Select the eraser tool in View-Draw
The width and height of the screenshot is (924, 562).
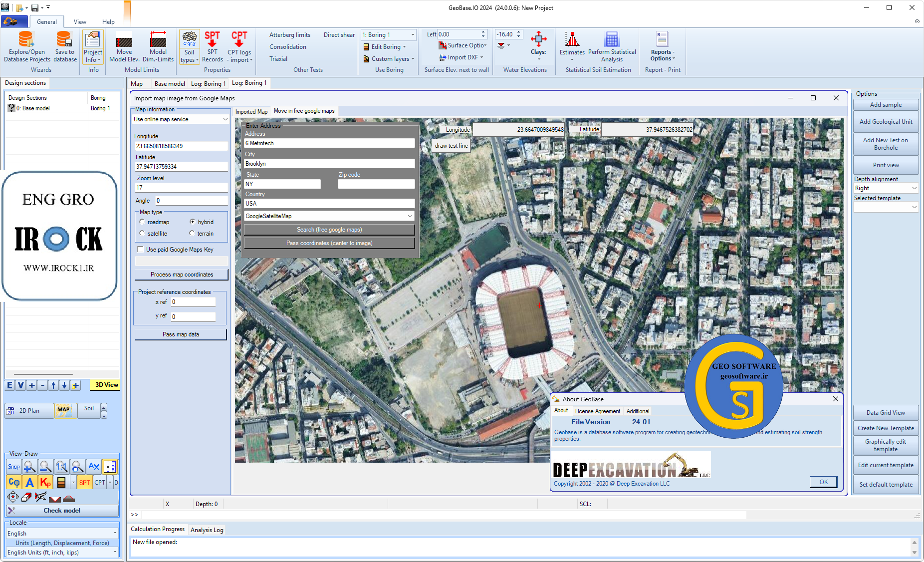pos(26,497)
